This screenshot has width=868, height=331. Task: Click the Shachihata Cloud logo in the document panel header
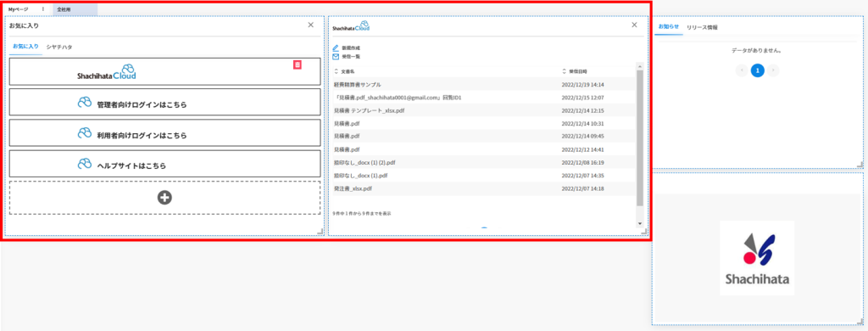click(x=350, y=26)
